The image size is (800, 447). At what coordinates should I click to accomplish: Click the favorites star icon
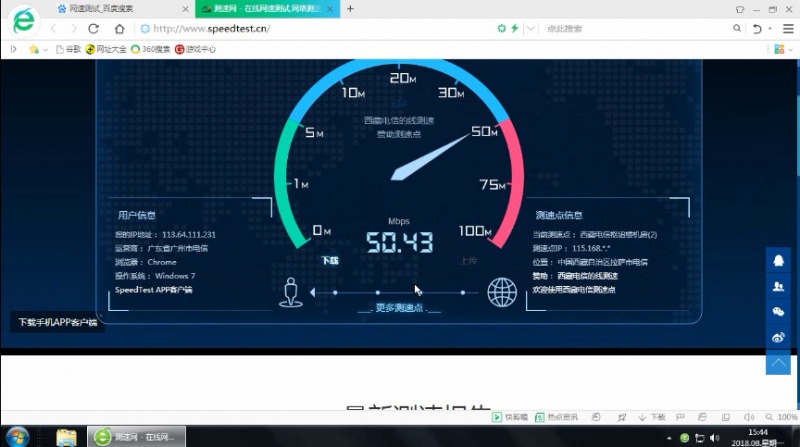[x=34, y=49]
